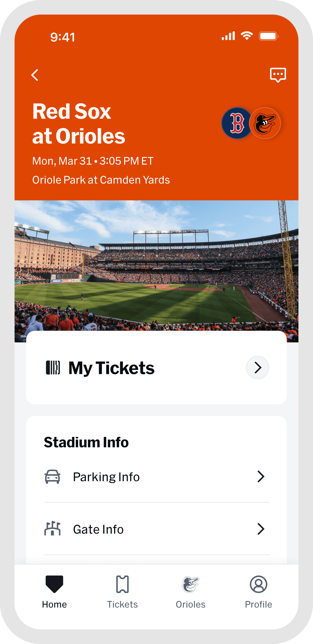Tap the Orioles team logo in header

[x=265, y=123]
